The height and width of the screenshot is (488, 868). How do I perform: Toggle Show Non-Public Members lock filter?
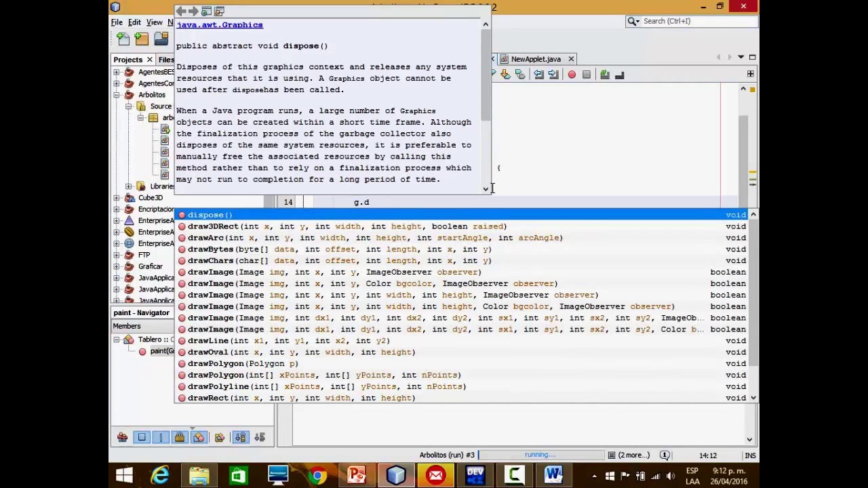(x=180, y=437)
